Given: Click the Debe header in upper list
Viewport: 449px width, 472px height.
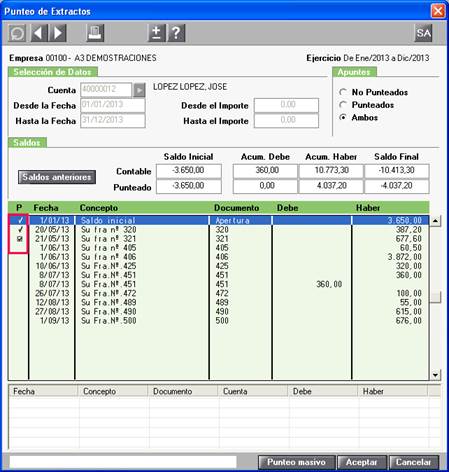Looking at the screenshot, I should tap(287, 208).
